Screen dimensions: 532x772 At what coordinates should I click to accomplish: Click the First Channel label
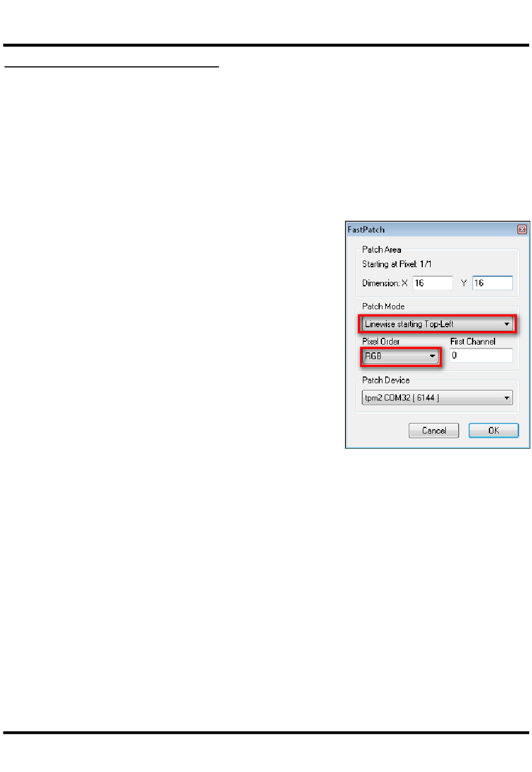pyautogui.click(x=473, y=341)
